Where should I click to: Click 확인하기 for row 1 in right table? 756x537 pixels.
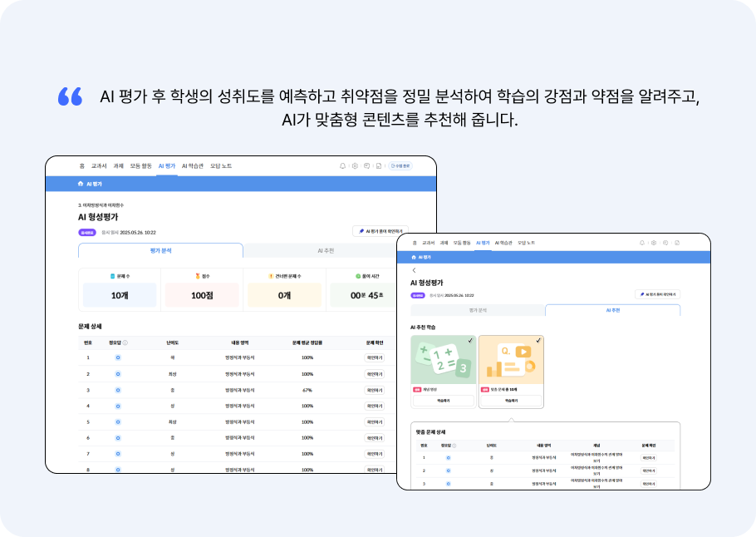(x=649, y=458)
